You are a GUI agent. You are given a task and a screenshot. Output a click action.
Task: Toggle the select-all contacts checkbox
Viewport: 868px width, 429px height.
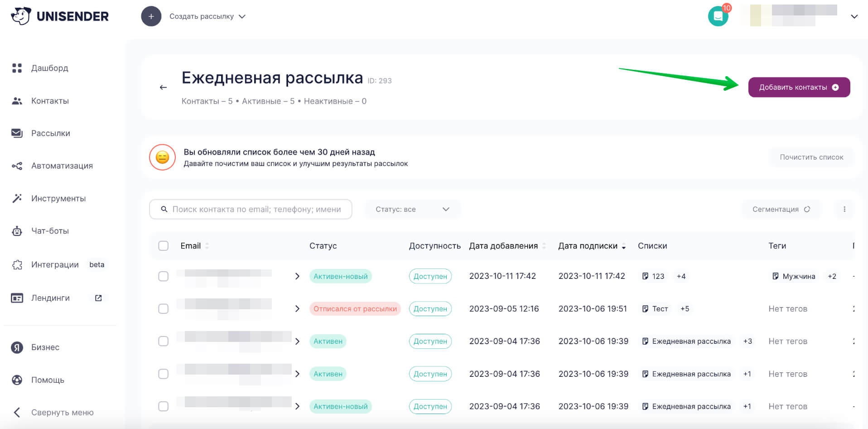click(164, 245)
